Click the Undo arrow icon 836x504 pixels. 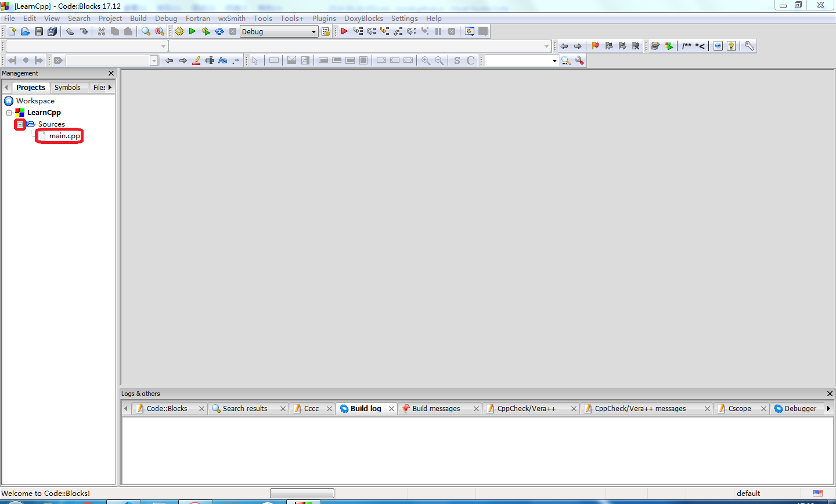point(70,31)
